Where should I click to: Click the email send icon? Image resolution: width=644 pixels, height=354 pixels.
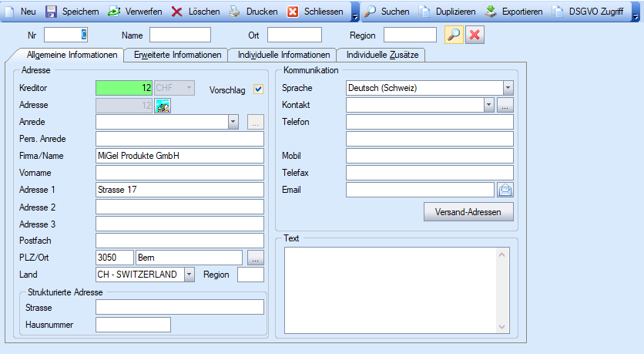505,190
